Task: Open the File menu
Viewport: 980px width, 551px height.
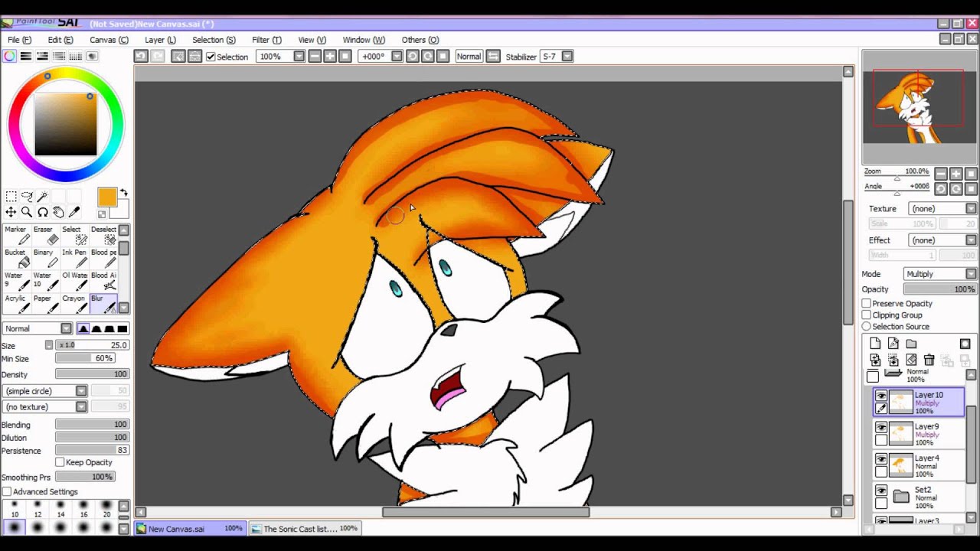Action: 19,40
